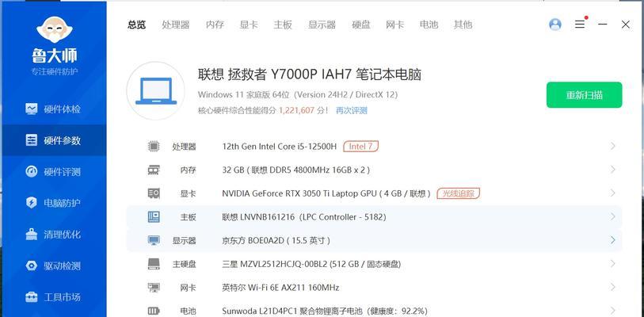Viewport: 644px width, 317px height.
Task: Minimize the 鲁大师 window
Action: click(x=603, y=25)
